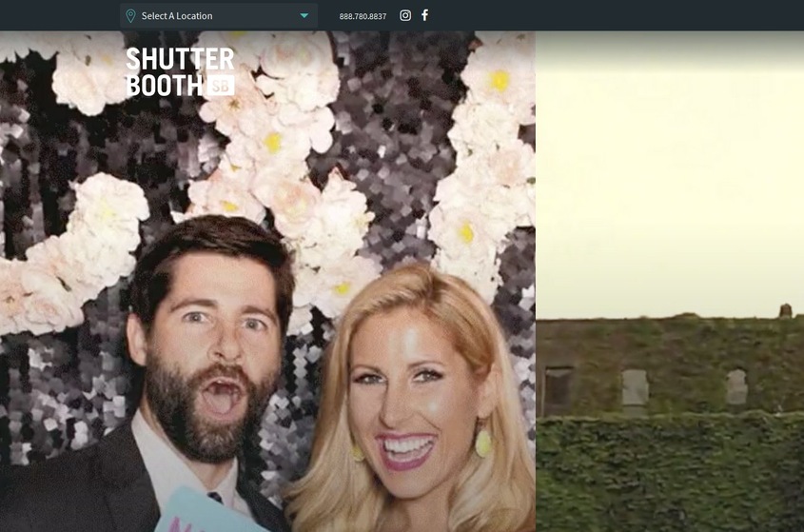Click the ivy-covered building image
The height and width of the screenshot is (532, 804).
[670, 281]
